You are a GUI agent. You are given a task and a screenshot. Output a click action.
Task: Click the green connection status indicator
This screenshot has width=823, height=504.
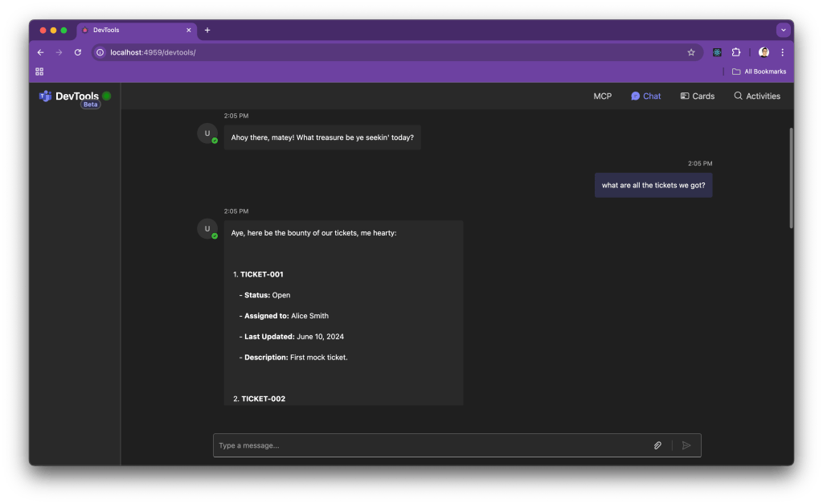pos(106,96)
